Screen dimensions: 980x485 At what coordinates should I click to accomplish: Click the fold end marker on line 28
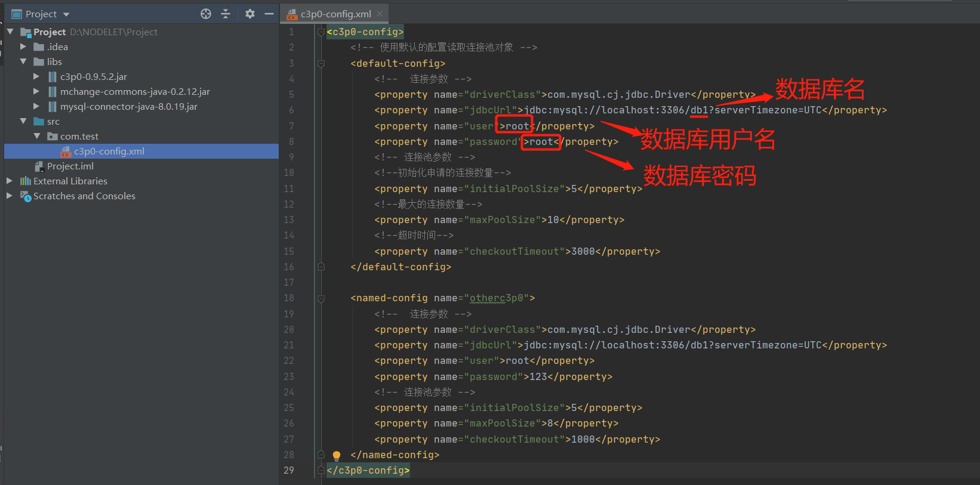(x=321, y=455)
